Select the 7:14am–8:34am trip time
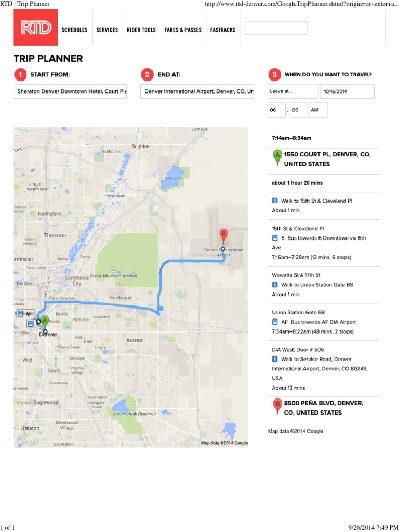Screen dimensions: 399x532 click(x=291, y=138)
